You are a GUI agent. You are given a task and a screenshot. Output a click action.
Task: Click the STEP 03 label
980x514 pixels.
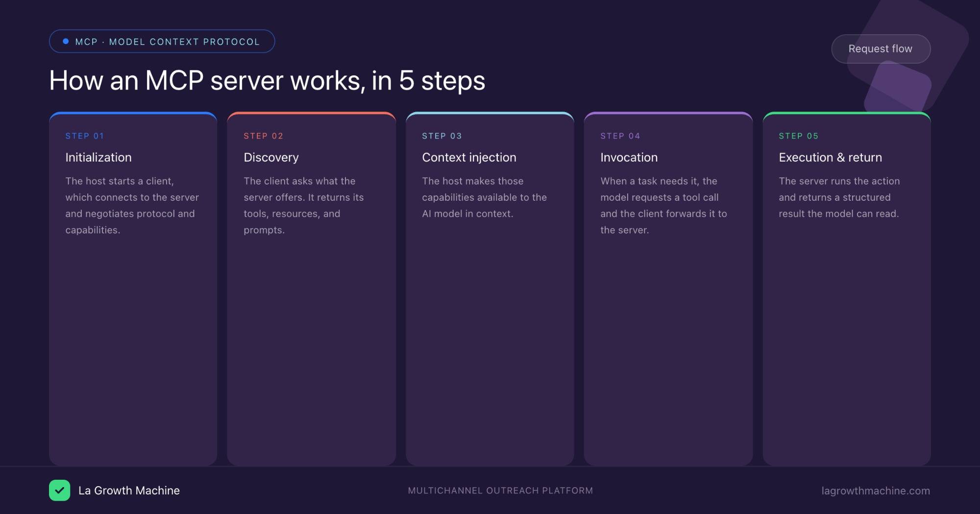[442, 136]
